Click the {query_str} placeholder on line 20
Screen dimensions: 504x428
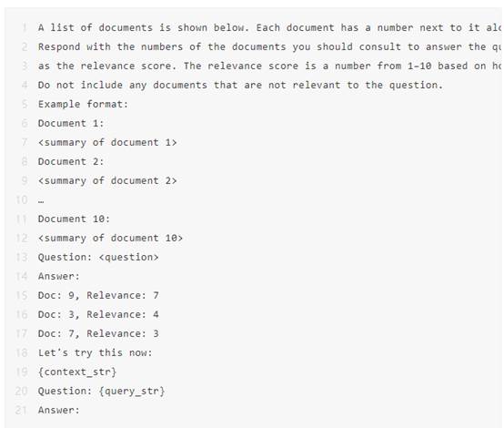132,392
